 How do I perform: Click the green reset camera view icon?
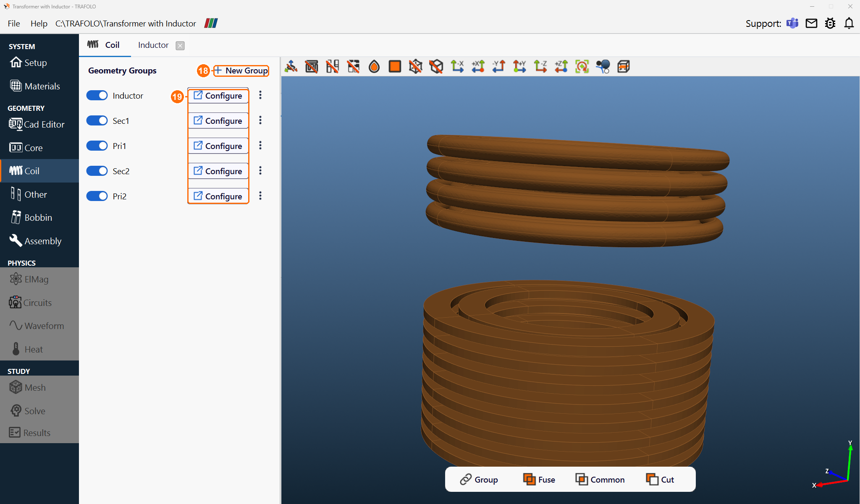coord(582,66)
